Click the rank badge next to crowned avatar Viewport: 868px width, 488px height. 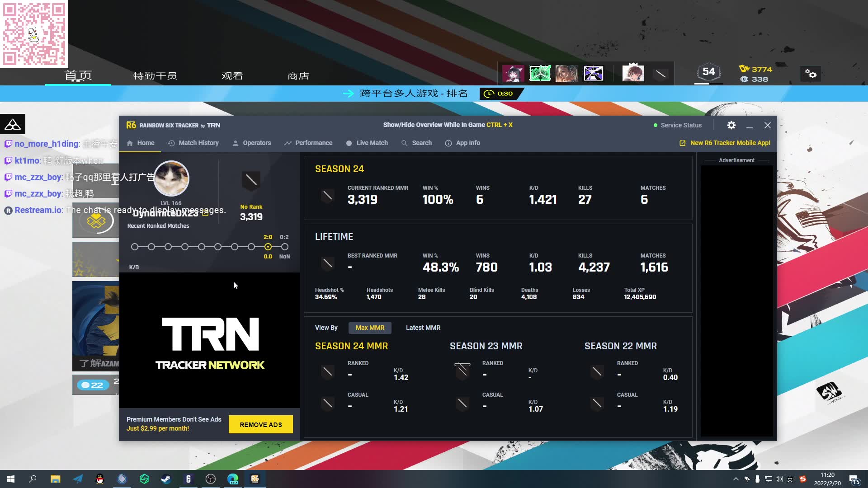[660, 73]
